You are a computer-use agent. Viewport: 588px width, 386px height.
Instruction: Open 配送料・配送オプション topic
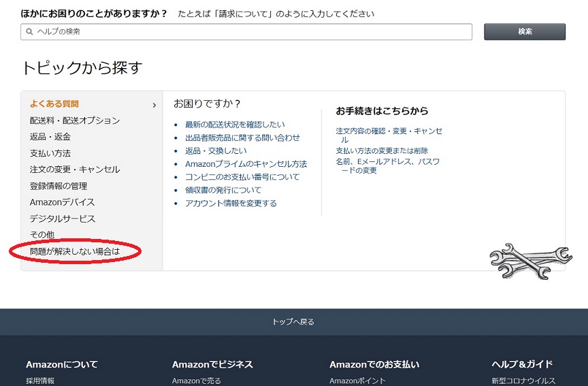75,120
